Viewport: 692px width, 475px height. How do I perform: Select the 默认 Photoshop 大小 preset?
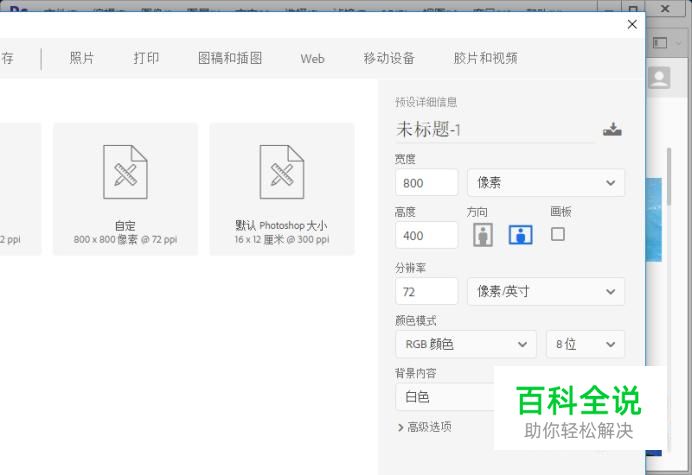pos(282,189)
